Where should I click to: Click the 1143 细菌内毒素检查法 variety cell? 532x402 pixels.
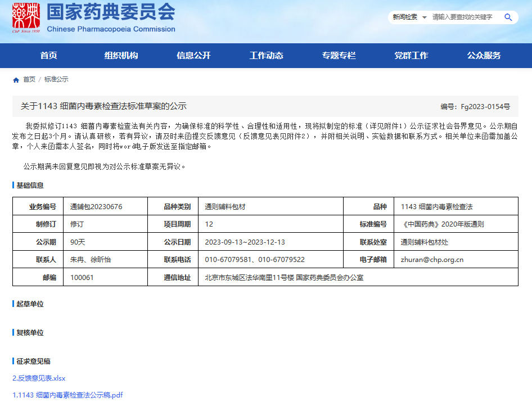456,206
